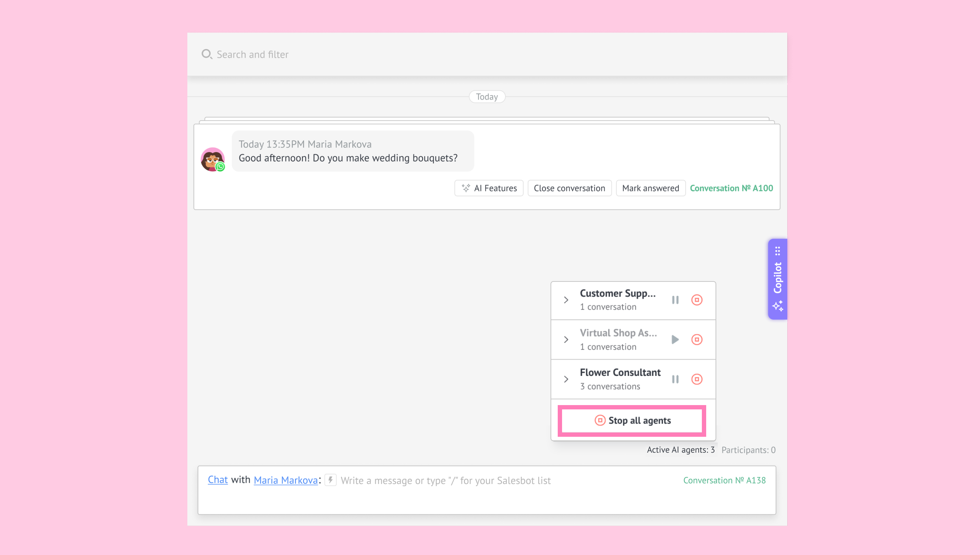Click the Today date divider pill
The width and height of the screenshot is (980, 555).
point(486,97)
